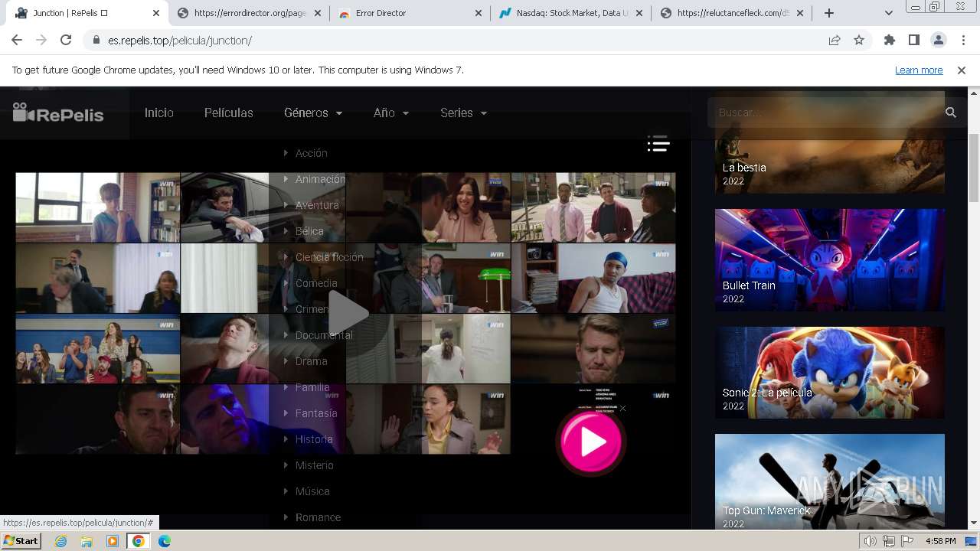Select Aventura genre
Viewport: 980px width, 551px height.
coord(317,205)
